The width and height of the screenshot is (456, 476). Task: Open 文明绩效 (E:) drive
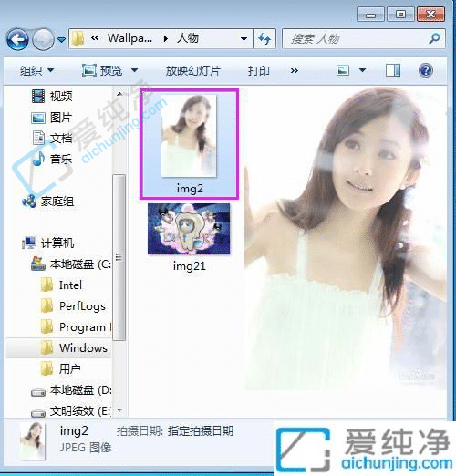click(x=71, y=411)
